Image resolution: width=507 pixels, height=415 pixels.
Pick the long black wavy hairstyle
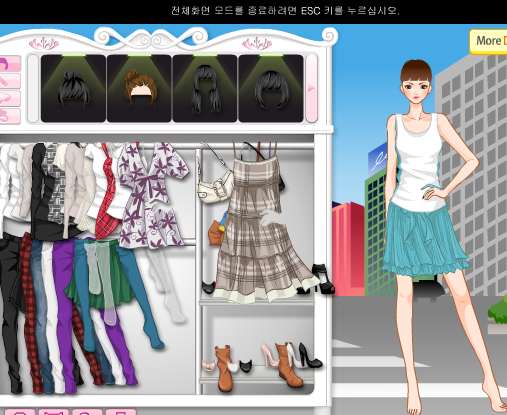click(205, 89)
